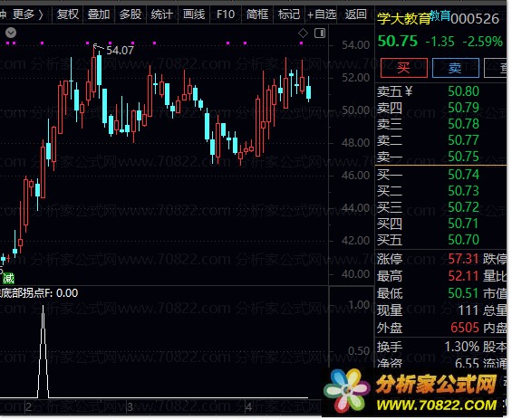
Task: Click the 卖四 price 50.79
Action: (463, 108)
